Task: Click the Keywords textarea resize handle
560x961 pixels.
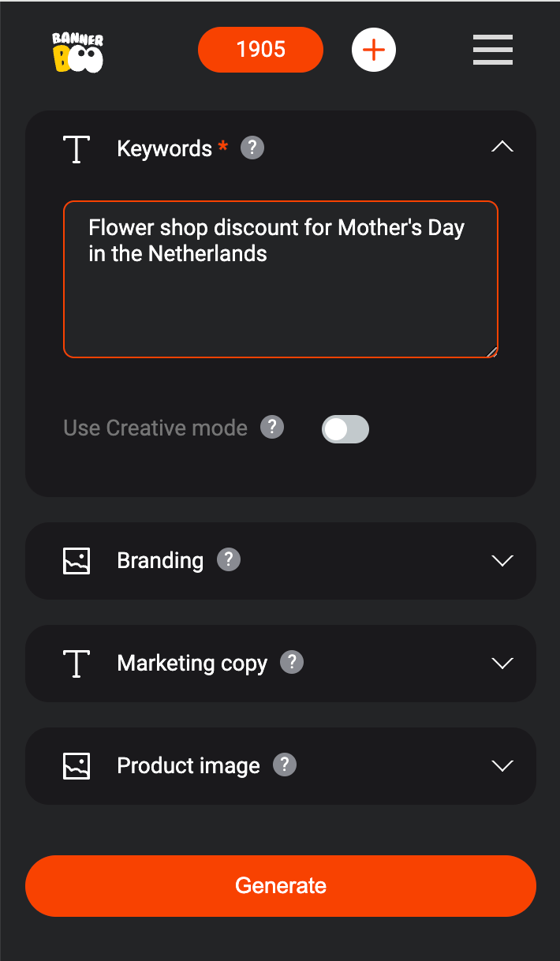Action: 492,352
